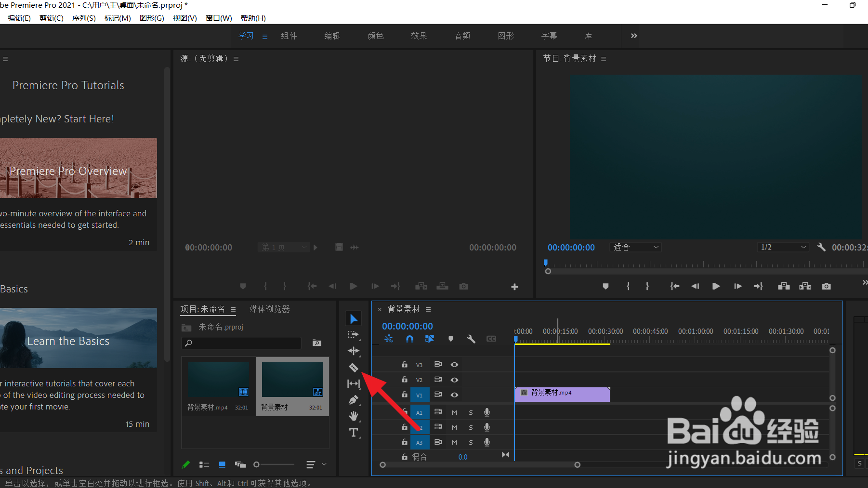Switch to 媒体浏览器 tab
This screenshot has height=488, width=868.
click(x=270, y=309)
